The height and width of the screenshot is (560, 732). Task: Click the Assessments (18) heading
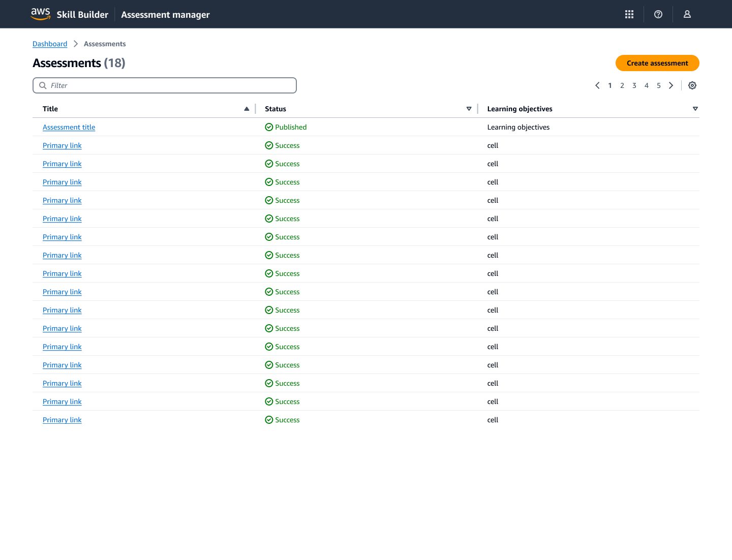pos(79,63)
